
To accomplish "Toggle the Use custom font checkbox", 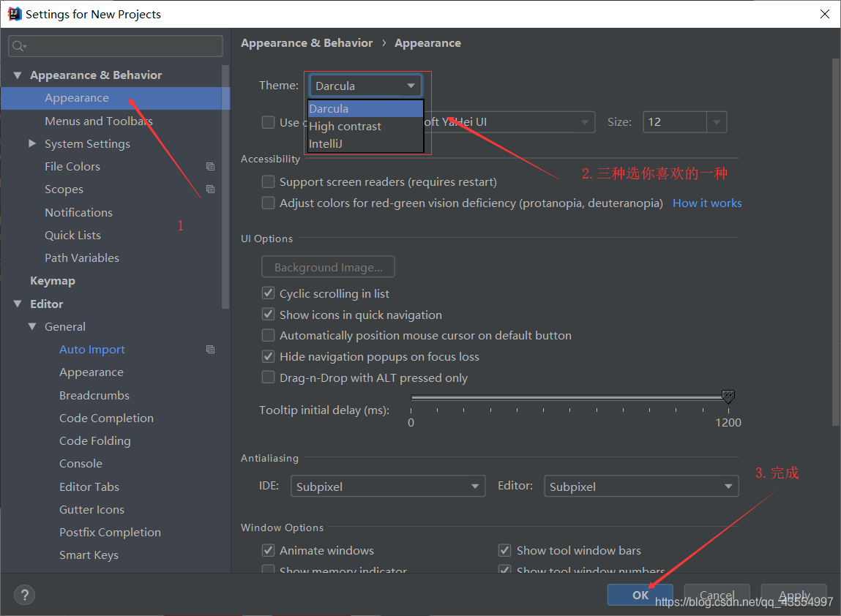I will (268, 122).
